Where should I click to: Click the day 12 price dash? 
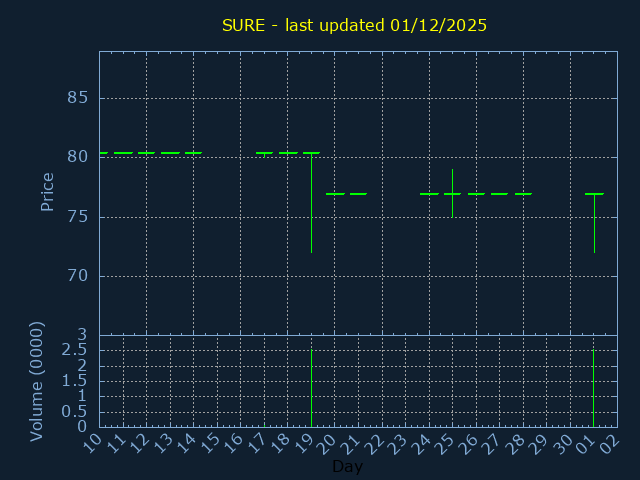coord(146,153)
